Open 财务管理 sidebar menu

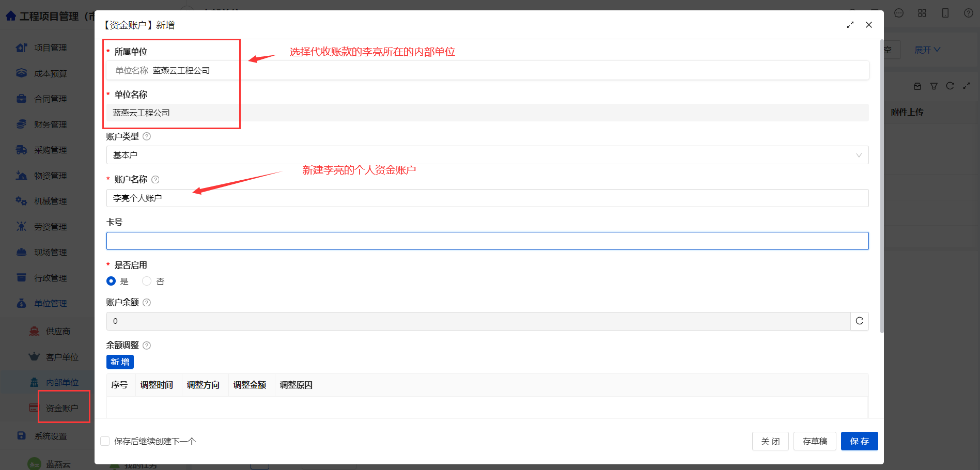pos(50,124)
